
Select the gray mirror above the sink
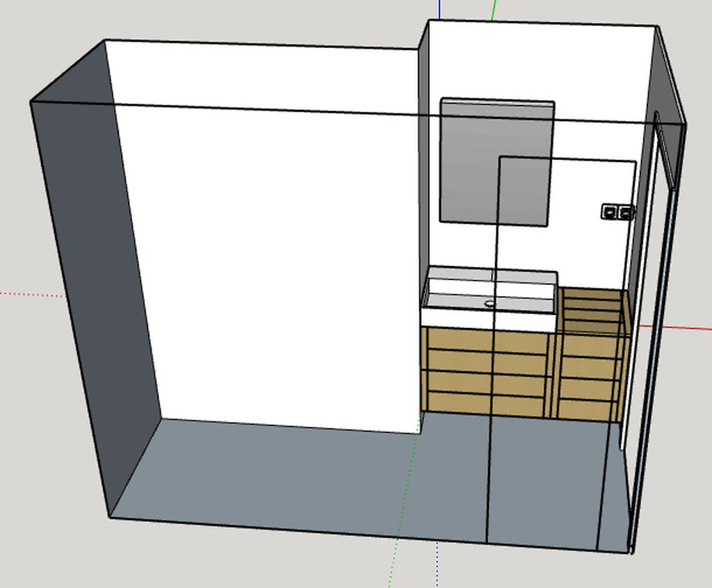pos(496,162)
